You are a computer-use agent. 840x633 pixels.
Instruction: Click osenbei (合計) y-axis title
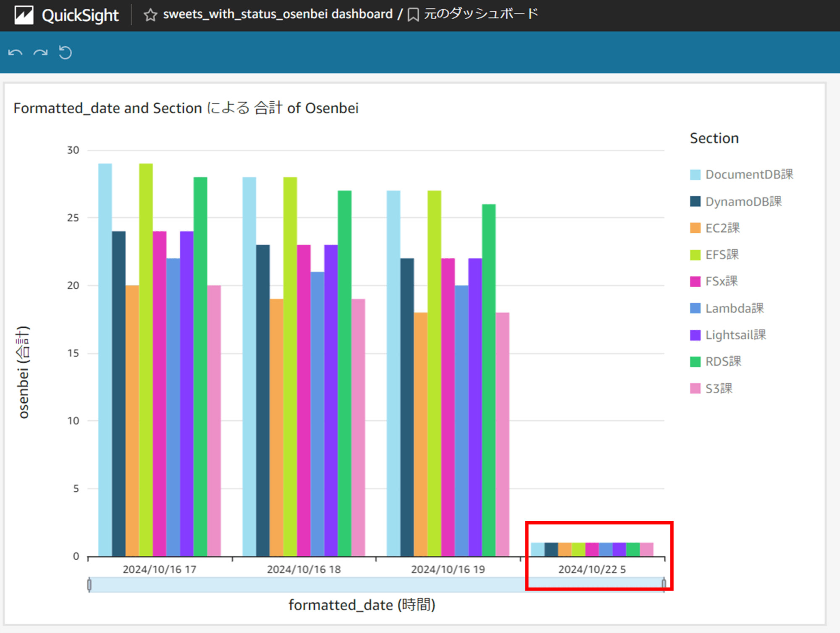[x=23, y=372]
